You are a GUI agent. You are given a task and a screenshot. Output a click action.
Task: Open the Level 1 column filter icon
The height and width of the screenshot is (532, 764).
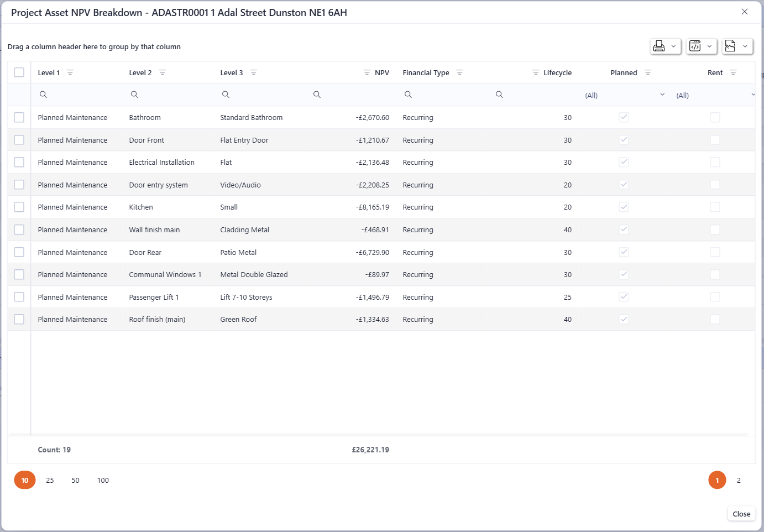pyautogui.click(x=70, y=72)
